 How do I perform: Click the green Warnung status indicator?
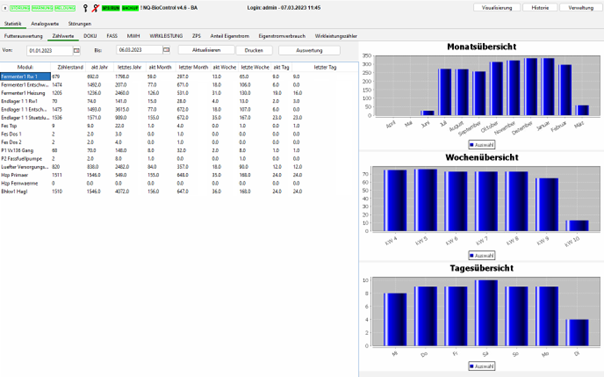42,8
